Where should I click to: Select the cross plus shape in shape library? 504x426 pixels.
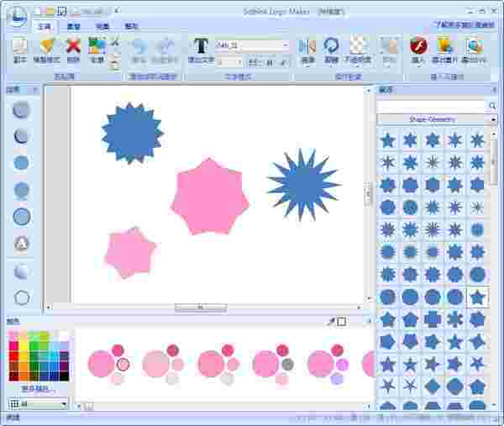[433, 319]
